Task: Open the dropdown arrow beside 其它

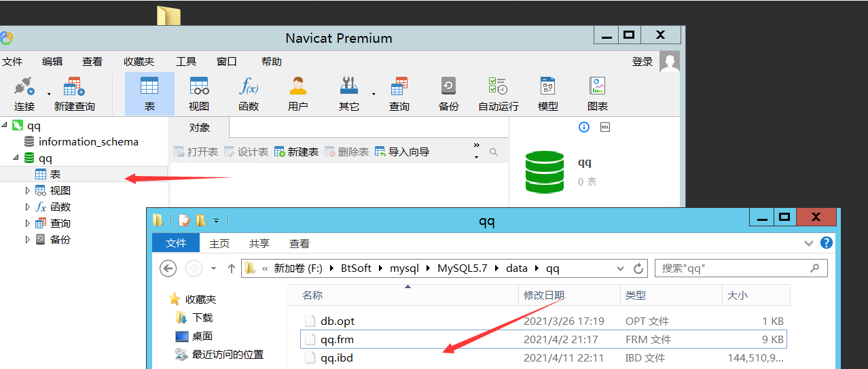Action: click(374, 94)
